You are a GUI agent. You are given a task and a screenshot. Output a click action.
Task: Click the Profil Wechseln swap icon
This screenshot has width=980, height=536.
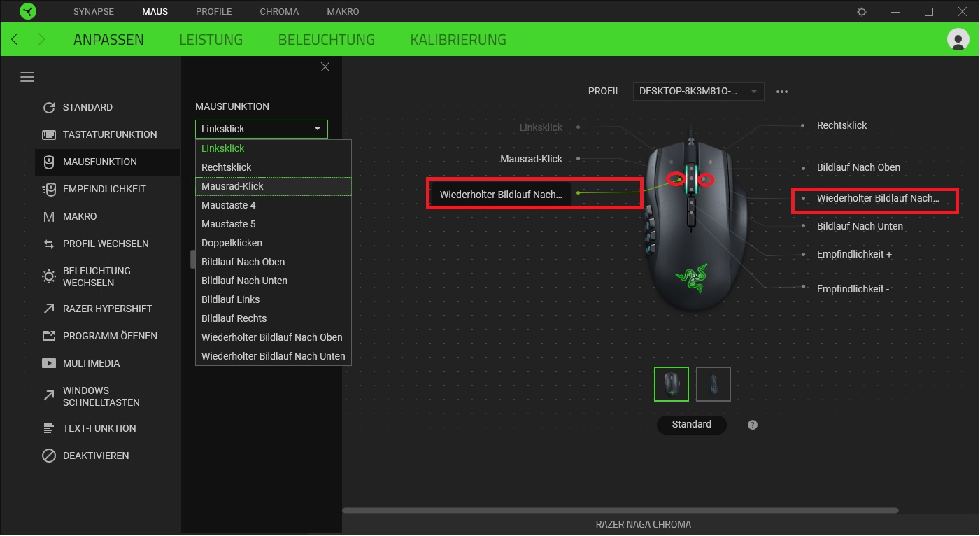point(49,244)
